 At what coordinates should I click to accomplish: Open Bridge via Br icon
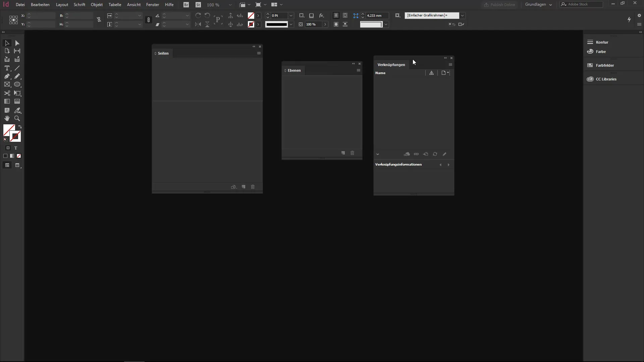click(x=186, y=5)
